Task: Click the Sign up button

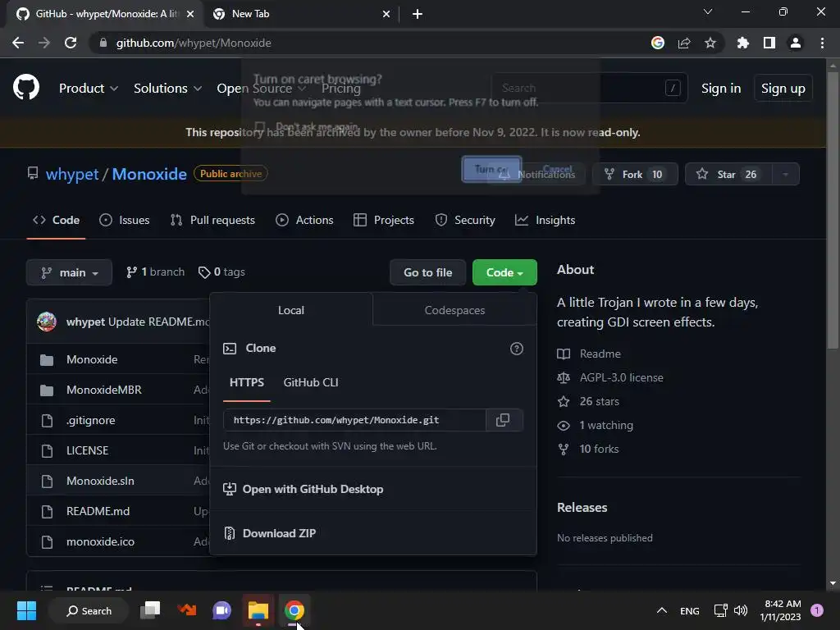Action: coord(783,89)
